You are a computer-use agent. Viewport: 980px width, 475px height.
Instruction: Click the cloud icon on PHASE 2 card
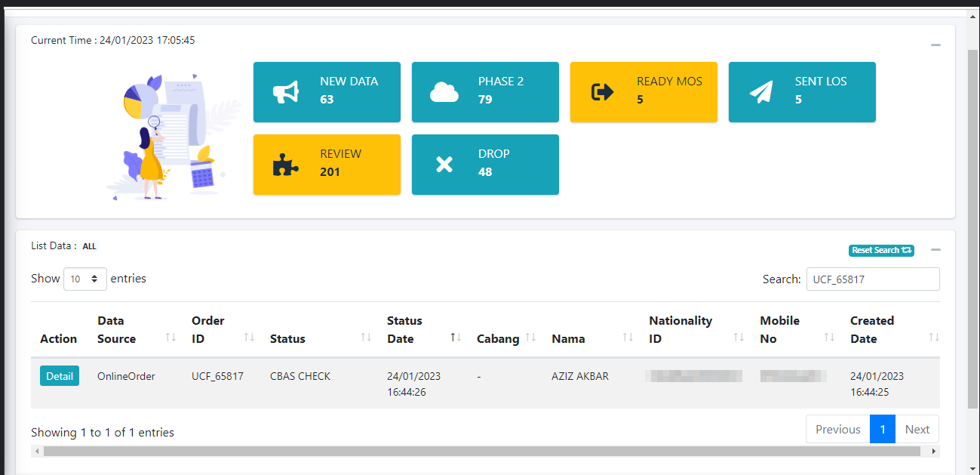click(x=444, y=92)
